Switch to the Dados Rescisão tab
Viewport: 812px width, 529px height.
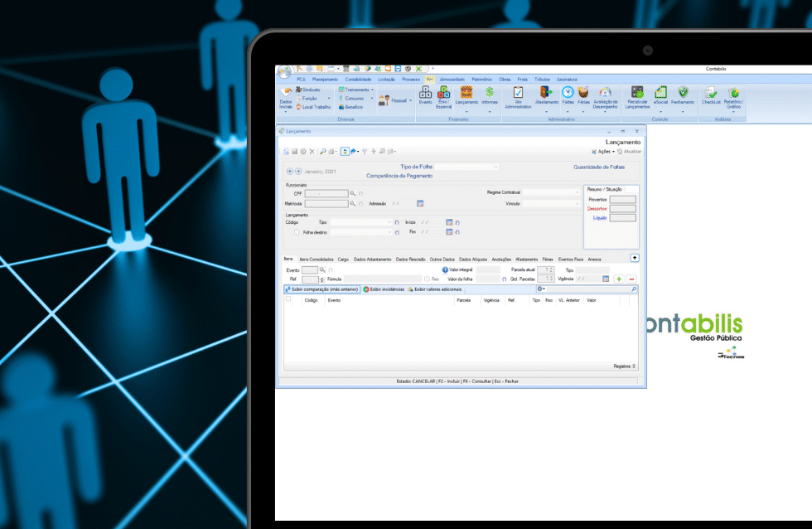pyautogui.click(x=410, y=260)
